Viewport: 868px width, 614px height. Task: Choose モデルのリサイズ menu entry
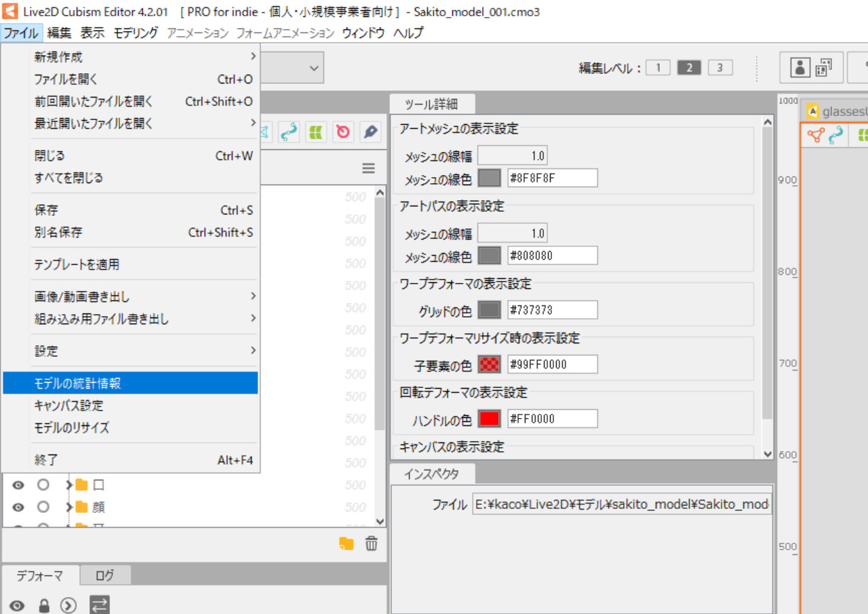point(130,428)
